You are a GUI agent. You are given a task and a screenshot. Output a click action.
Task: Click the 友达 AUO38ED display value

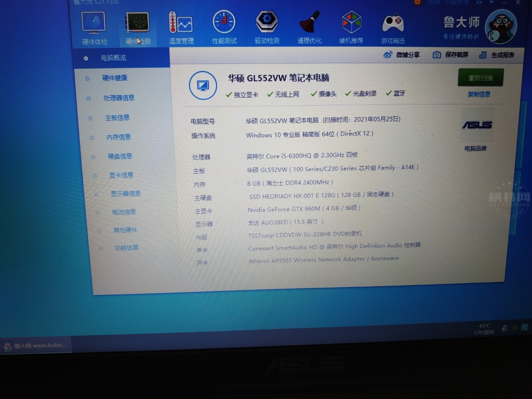[286, 222]
